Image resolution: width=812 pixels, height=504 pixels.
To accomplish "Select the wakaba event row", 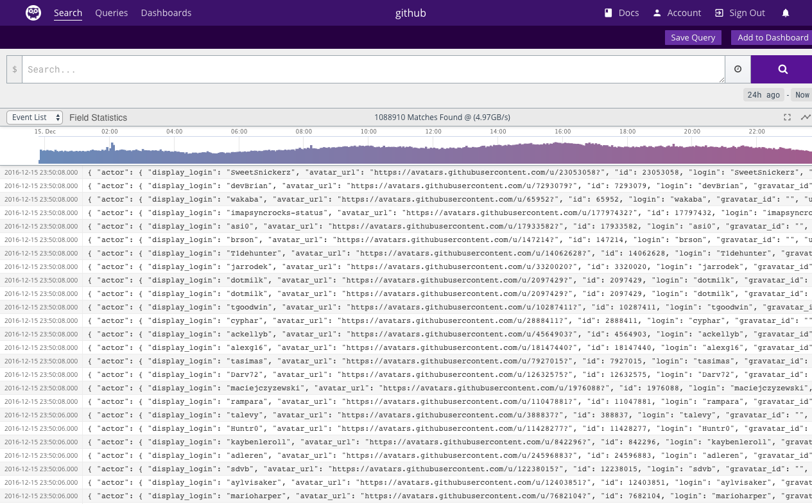I will tap(406, 199).
